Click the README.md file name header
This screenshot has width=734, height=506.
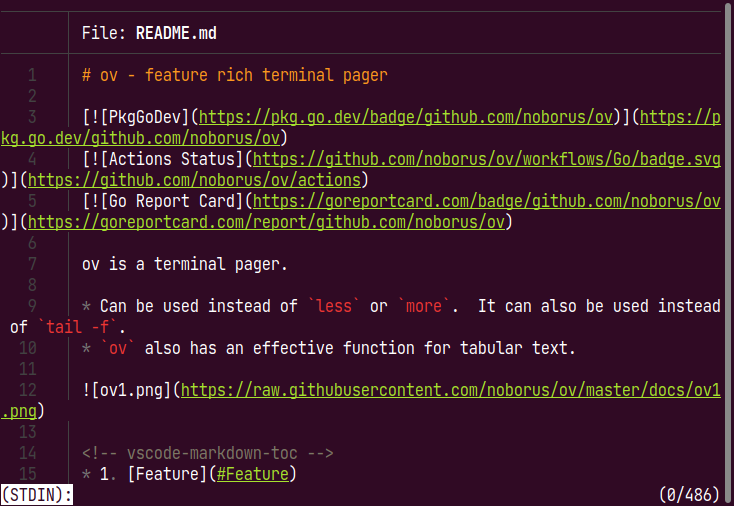pos(176,33)
